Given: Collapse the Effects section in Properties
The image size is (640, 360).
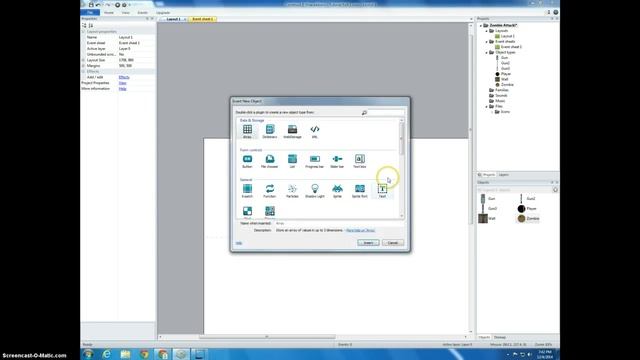Looking at the screenshot, I should pos(84,71).
